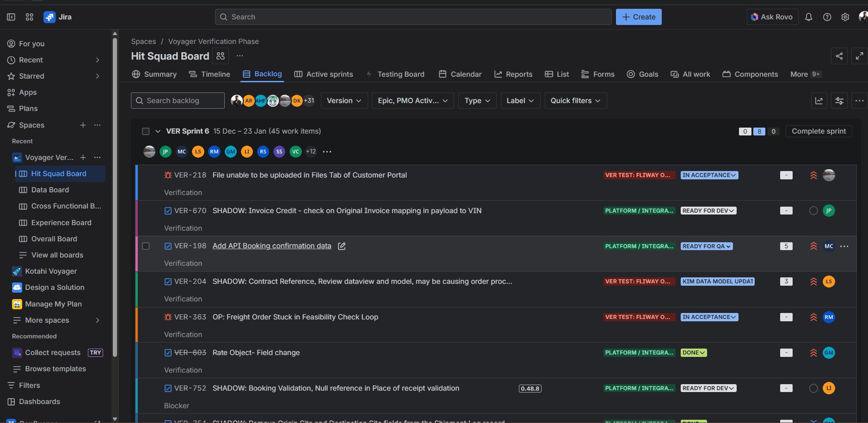Open the more actions ellipsis on VER-198 row
868x423 pixels.
(x=844, y=246)
